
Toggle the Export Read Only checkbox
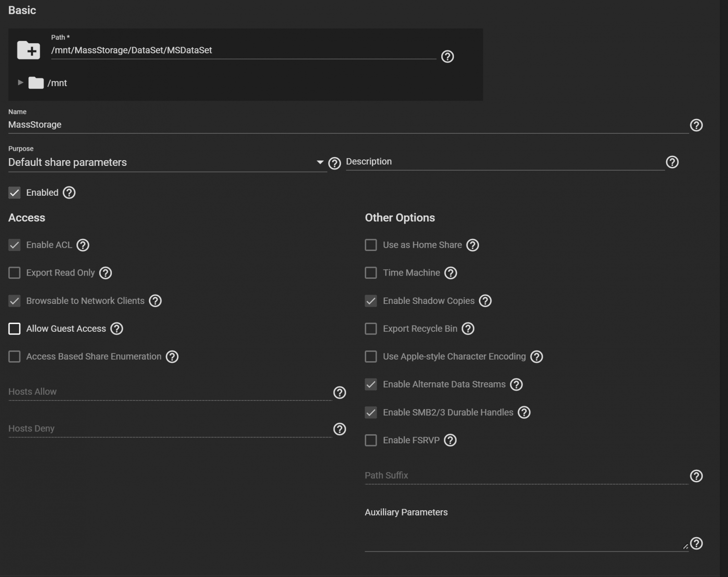point(14,273)
